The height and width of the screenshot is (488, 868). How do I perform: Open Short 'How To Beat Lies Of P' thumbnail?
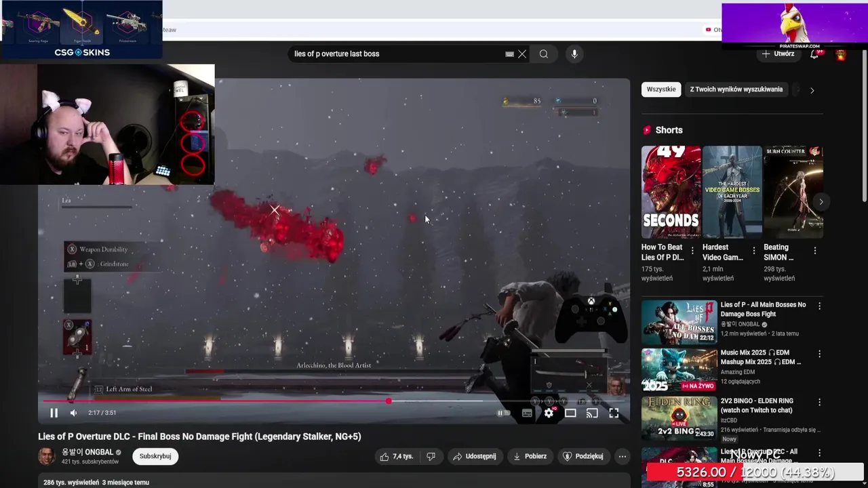tap(671, 192)
